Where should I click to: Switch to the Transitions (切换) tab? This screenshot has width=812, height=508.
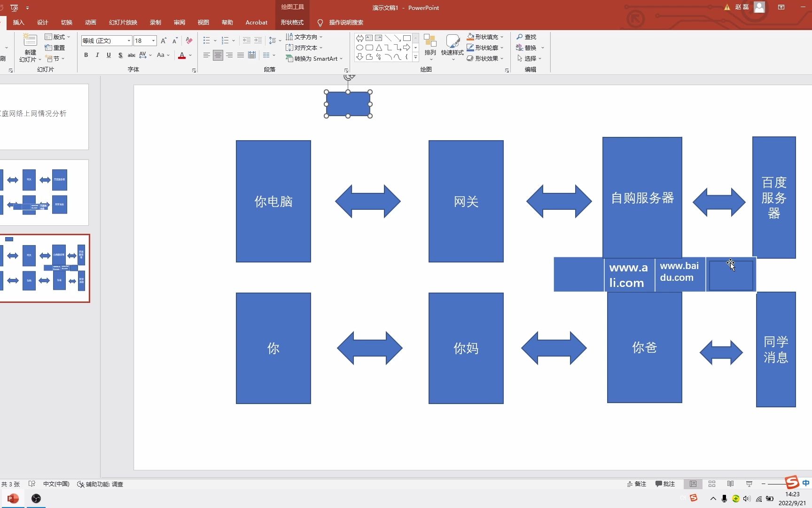click(x=67, y=23)
